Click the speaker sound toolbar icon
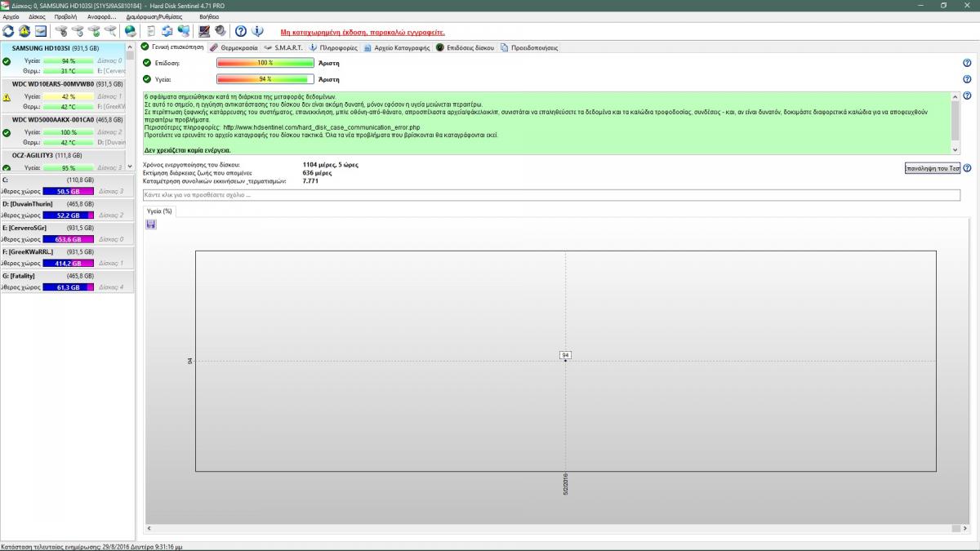980x551 pixels. [220, 31]
